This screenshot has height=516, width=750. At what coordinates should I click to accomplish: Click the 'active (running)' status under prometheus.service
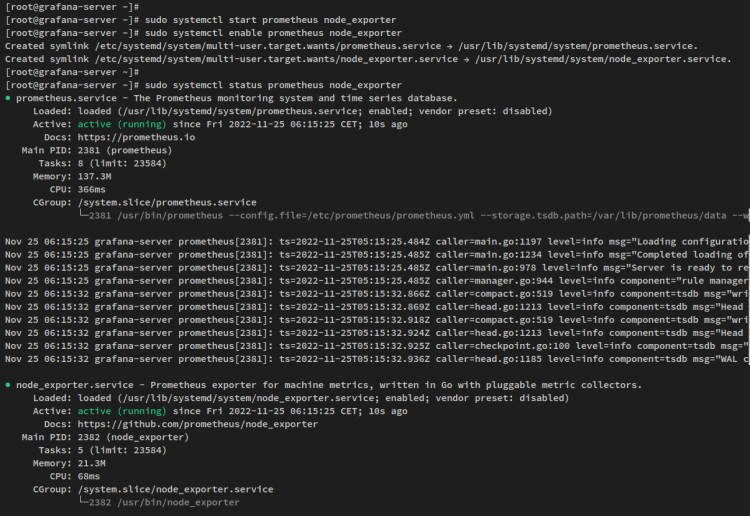tap(122, 124)
